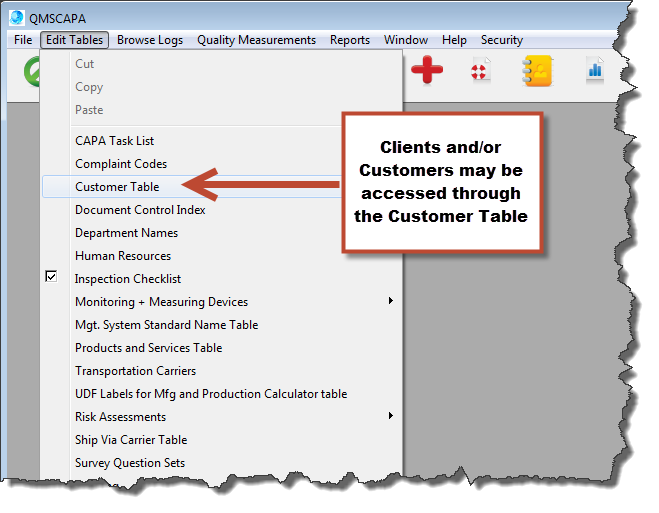Select Document Control Index entry

(x=140, y=209)
